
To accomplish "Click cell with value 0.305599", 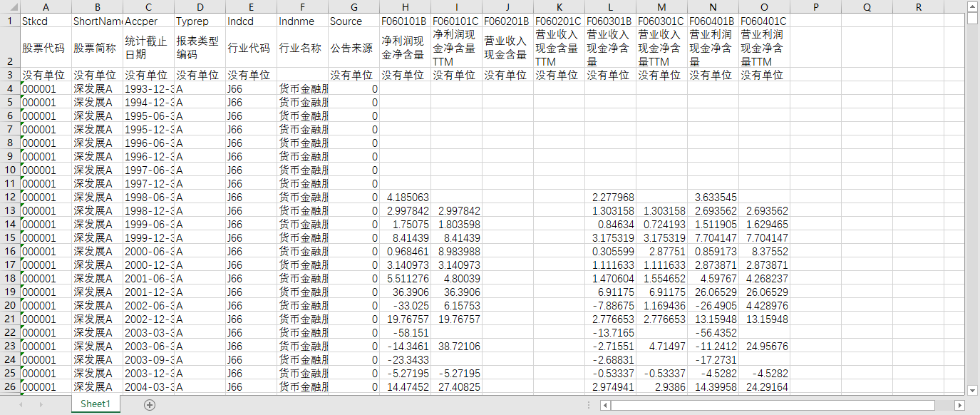I will pos(610,251).
